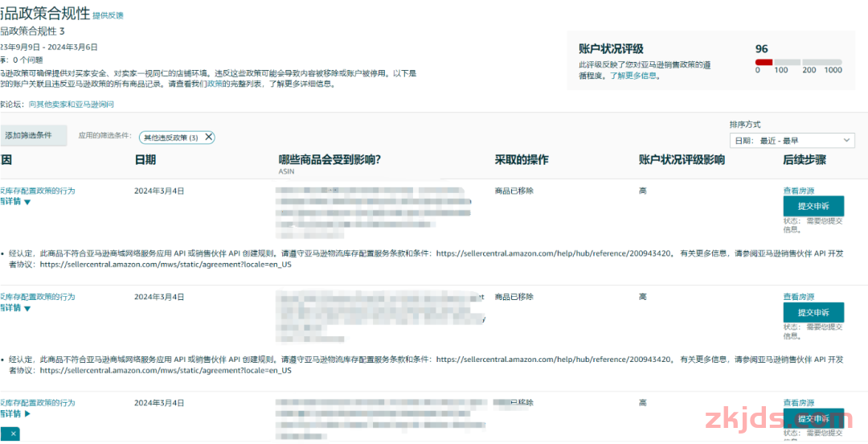This screenshot has width=868, height=444.
Task: Collapse details arrow of first violation row
Action: click(x=27, y=203)
